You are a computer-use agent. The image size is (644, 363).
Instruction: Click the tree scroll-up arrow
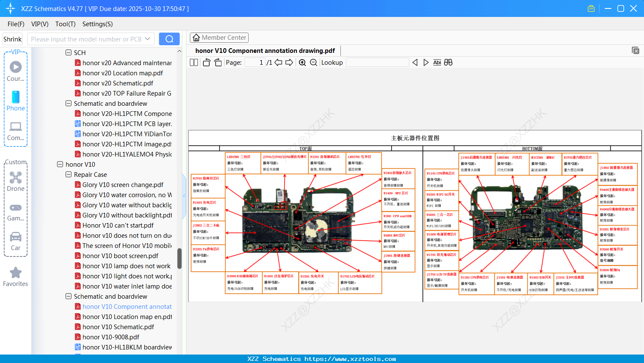[179, 51]
